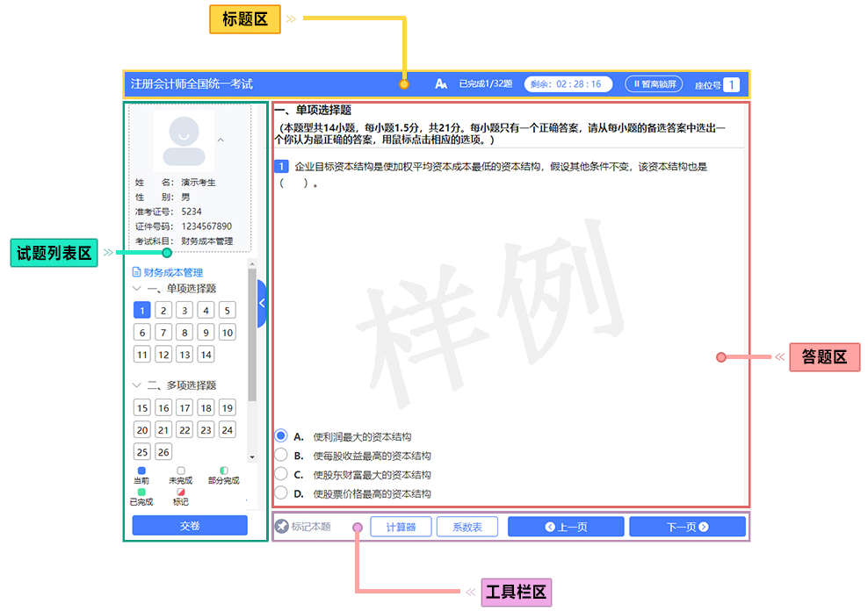Go to question number 5
868x611 pixels.
point(227,310)
